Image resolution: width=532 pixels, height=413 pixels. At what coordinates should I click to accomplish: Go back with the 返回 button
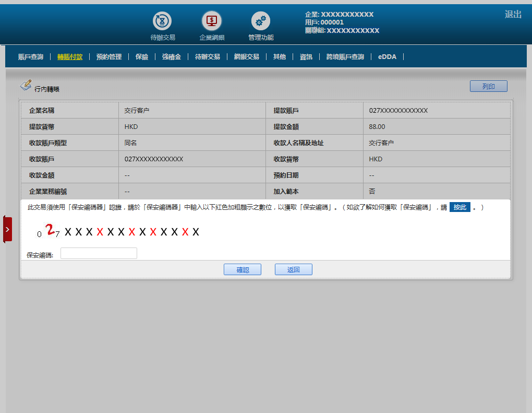click(294, 269)
